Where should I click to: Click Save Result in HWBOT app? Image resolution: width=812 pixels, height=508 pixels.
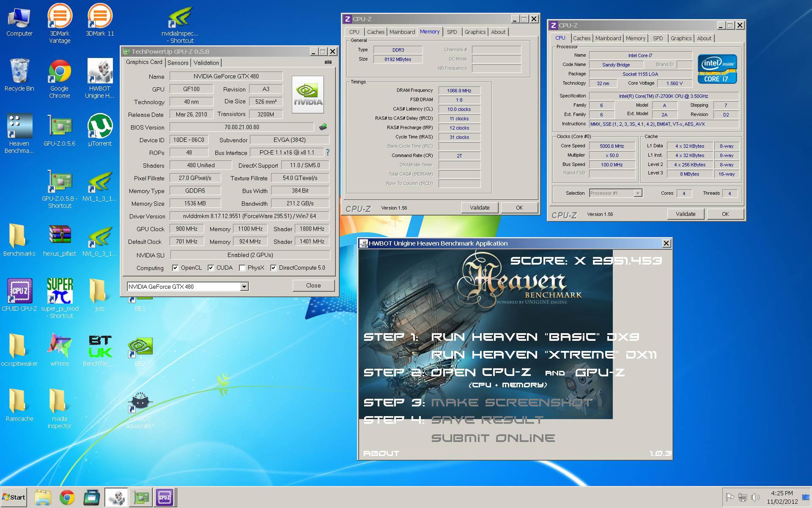(x=487, y=420)
